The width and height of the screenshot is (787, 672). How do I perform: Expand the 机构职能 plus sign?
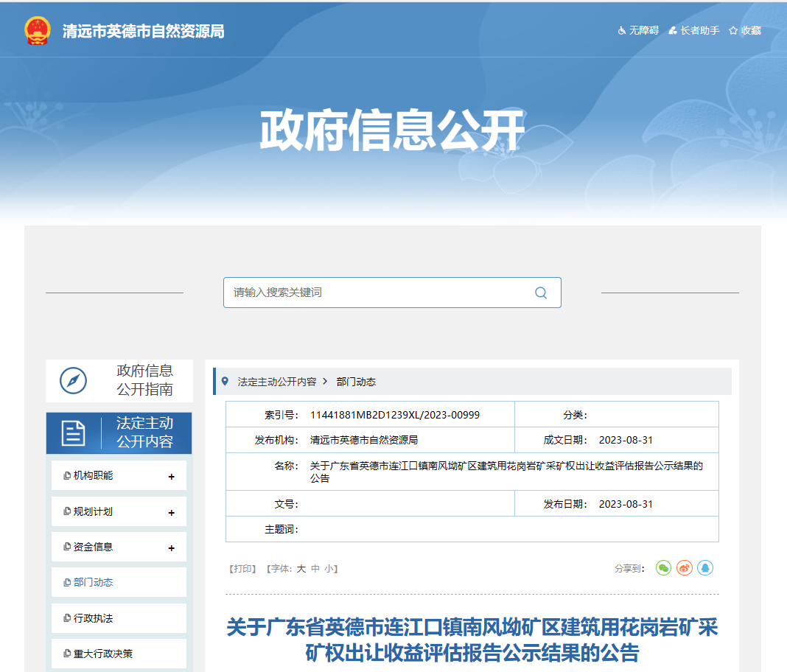[x=172, y=477]
